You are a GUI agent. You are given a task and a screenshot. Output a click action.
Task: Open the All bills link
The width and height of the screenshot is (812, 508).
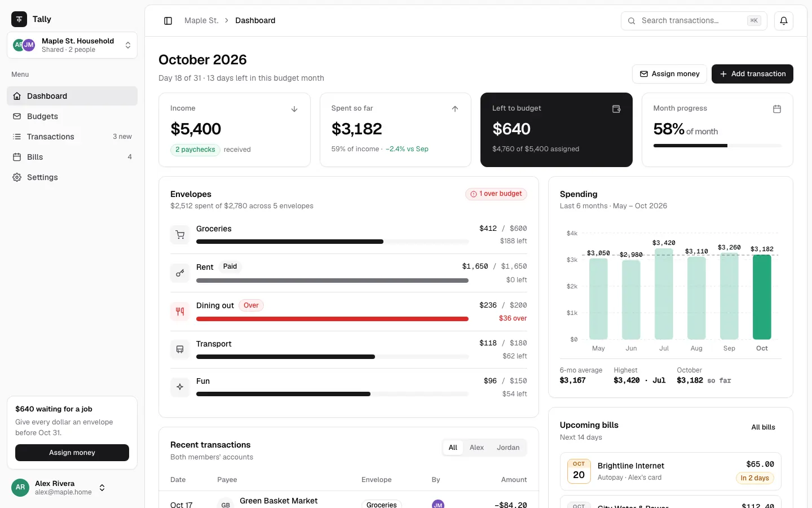763,427
